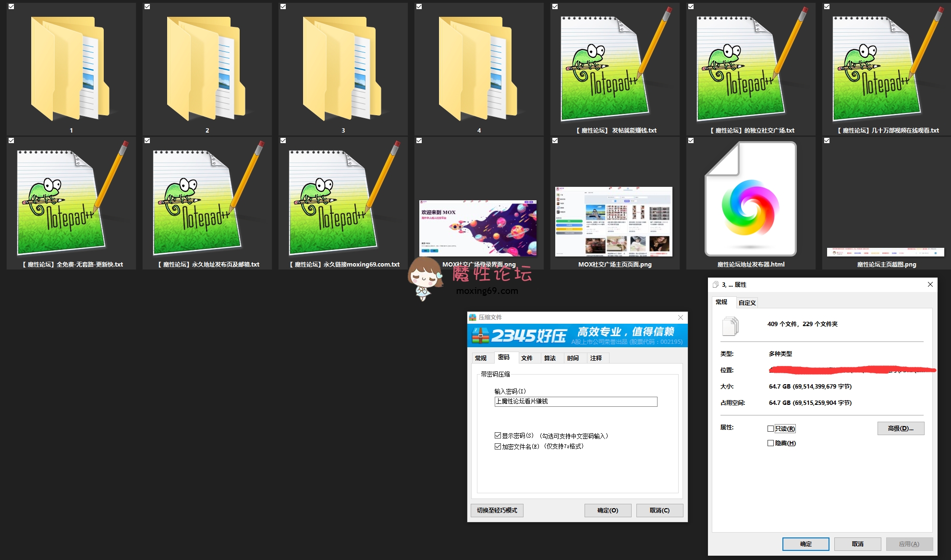Close the 属性 properties dialog

coord(930,284)
